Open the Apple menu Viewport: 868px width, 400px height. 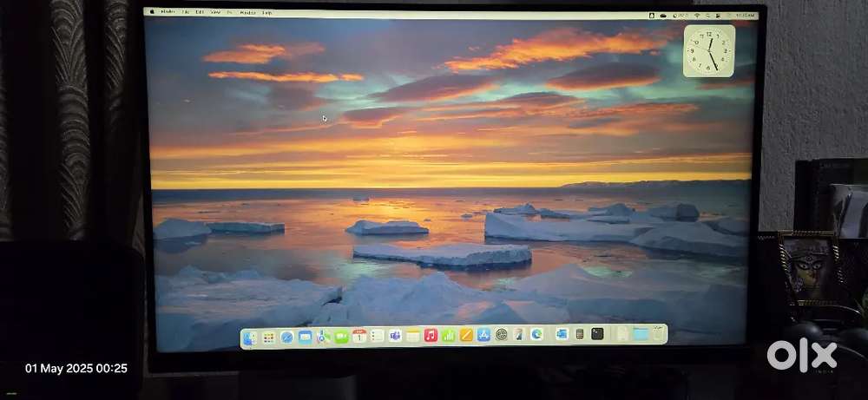pyautogui.click(x=152, y=12)
